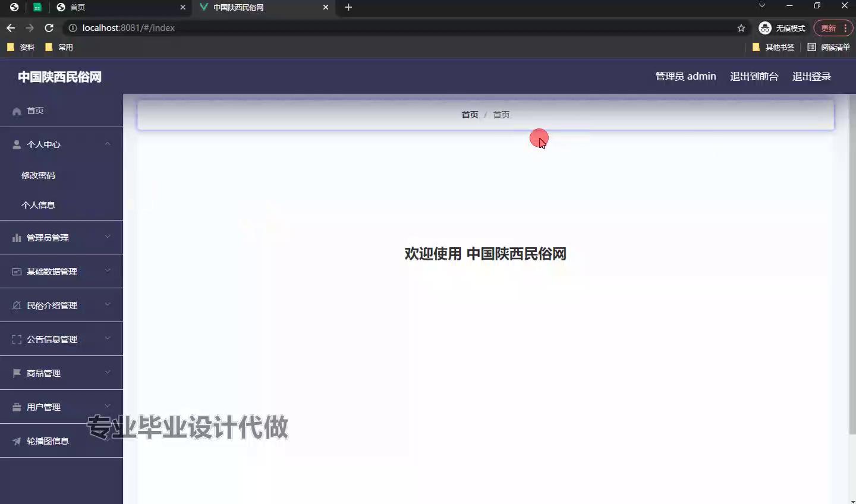The width and height of the screenshot is (856, 504).
Task: Click the paper plane icon for 轮播图信息
Action: pyautogui.click(x=17, y=441)
